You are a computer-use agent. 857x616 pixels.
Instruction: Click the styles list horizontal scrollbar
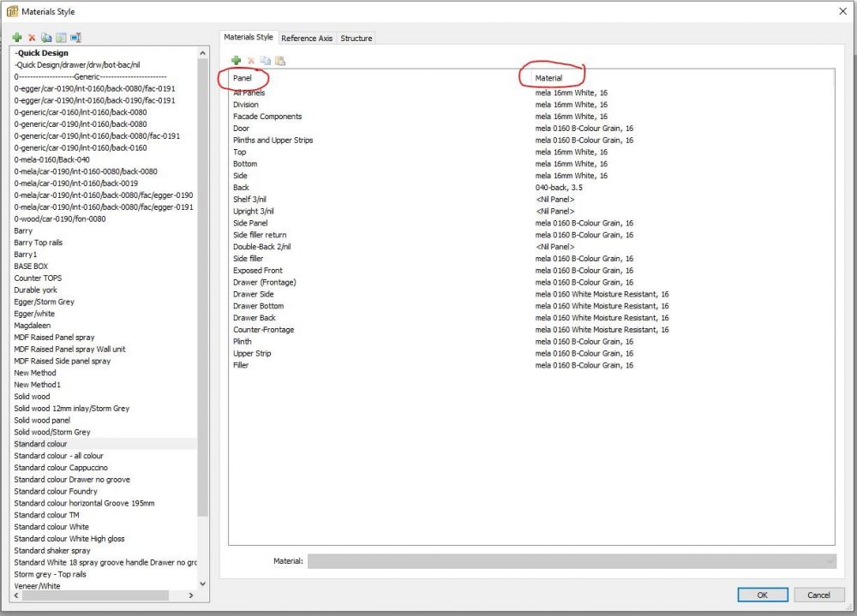(103, 597)
